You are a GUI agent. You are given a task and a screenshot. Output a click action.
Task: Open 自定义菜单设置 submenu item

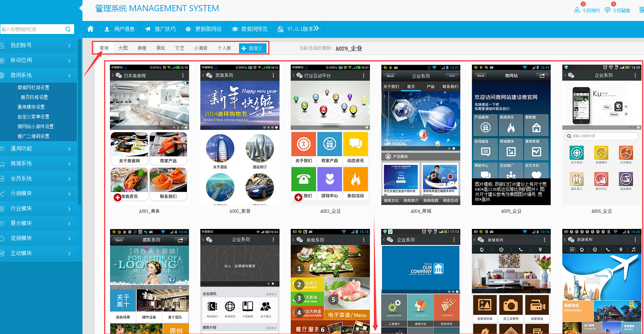[x=33, y=117]
